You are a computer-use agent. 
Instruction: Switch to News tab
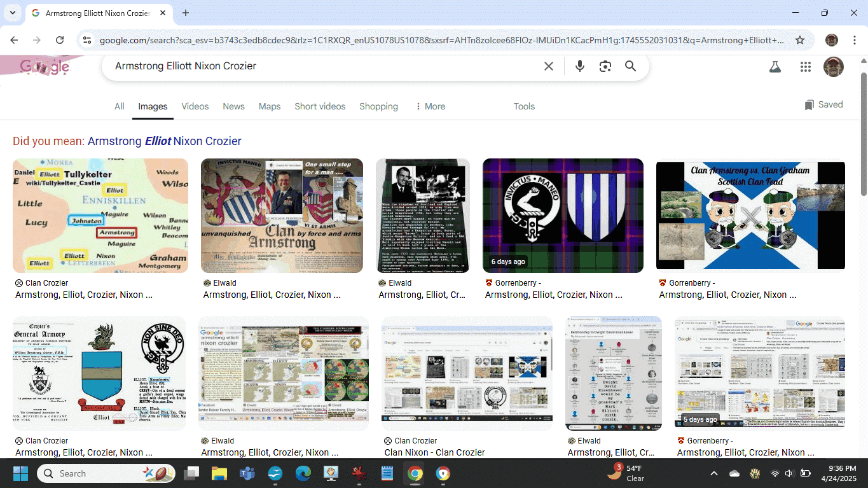click(233, 106)
